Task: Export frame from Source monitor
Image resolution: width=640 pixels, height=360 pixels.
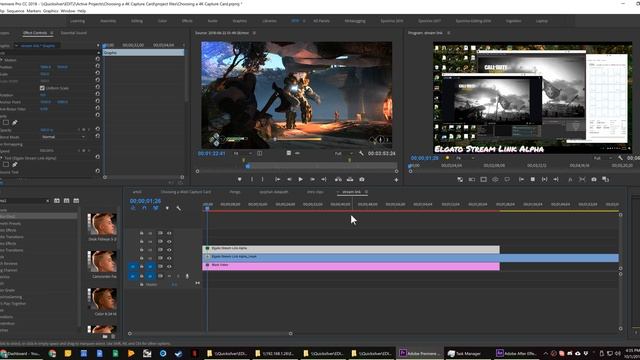Action: click(362, 179)
